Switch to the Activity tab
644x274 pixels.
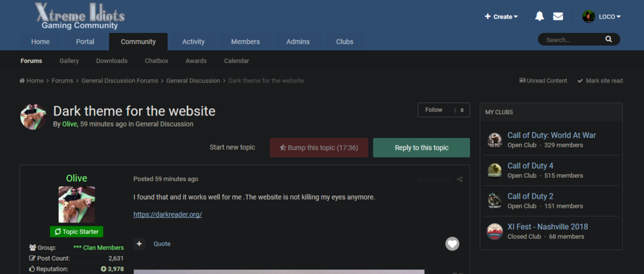pyautogui.click(x=193, y=41)
